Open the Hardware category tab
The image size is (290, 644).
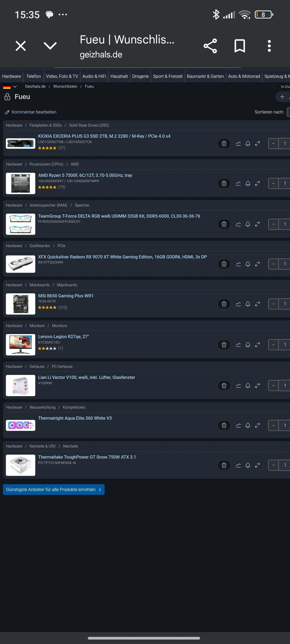pyautogui.click(x=12, y=76)
